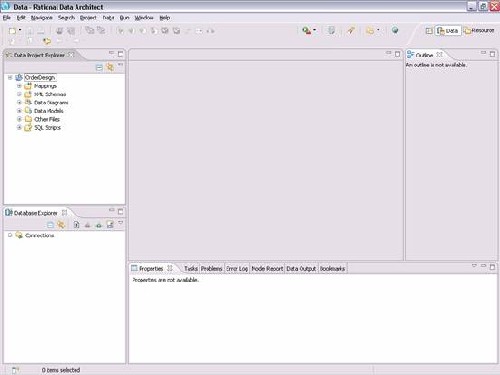The height and width of the screenshot is (375, 500).
Task: Expand the Data Diagrams folder
Action: tap(19, 102)
